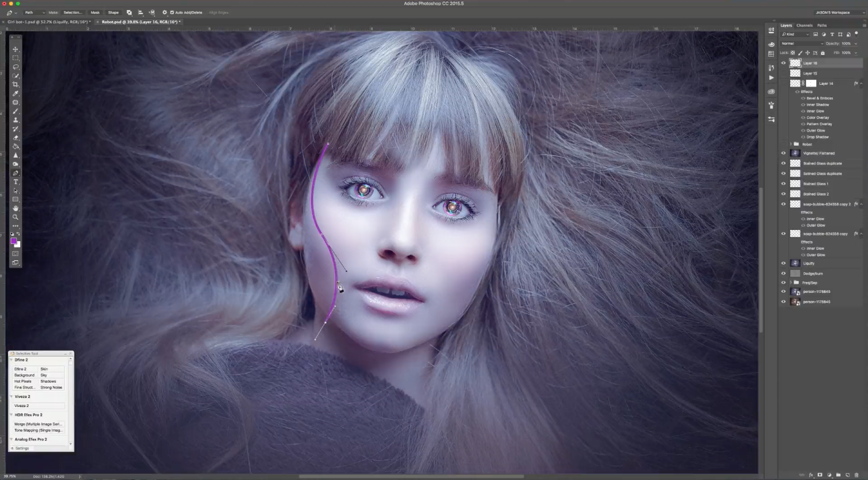The width and height of the screenshot is (868, 480).
Task: Open the Normal blend mode dropdown
Action: [x=802, y=44]
